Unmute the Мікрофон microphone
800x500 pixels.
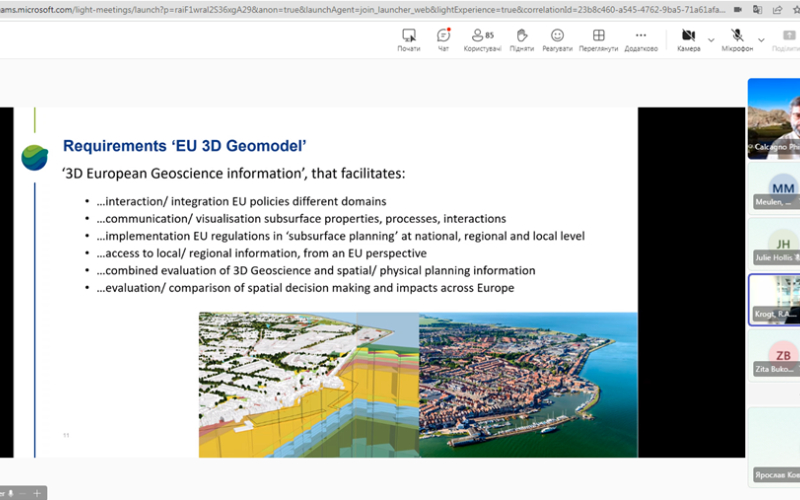tap(737, 40)
